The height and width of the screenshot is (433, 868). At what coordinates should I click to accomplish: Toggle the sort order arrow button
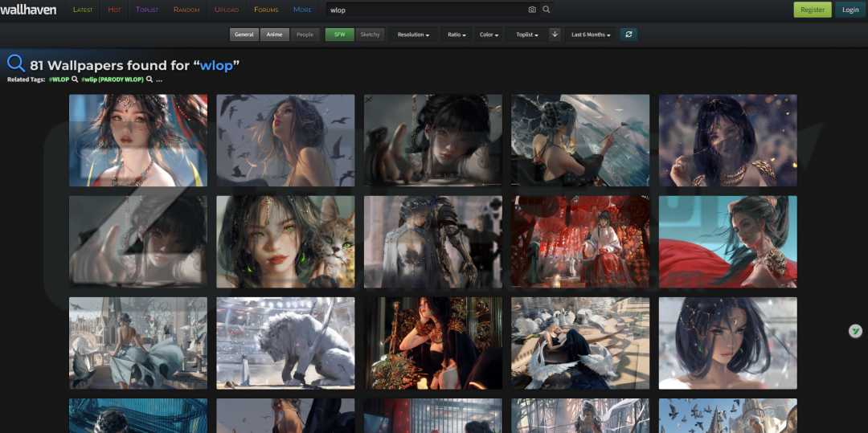[555, 35]
